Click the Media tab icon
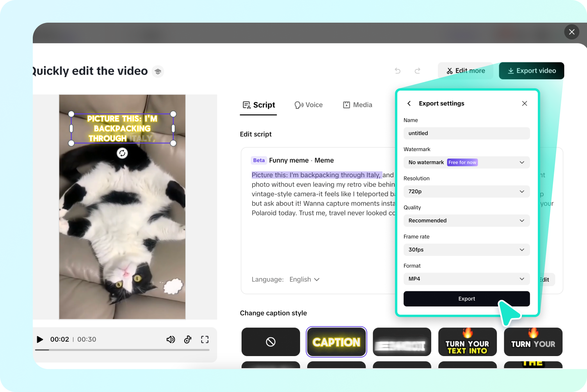Image resolution: width=587 pixels, height=392 pixels. click(347, 105)
